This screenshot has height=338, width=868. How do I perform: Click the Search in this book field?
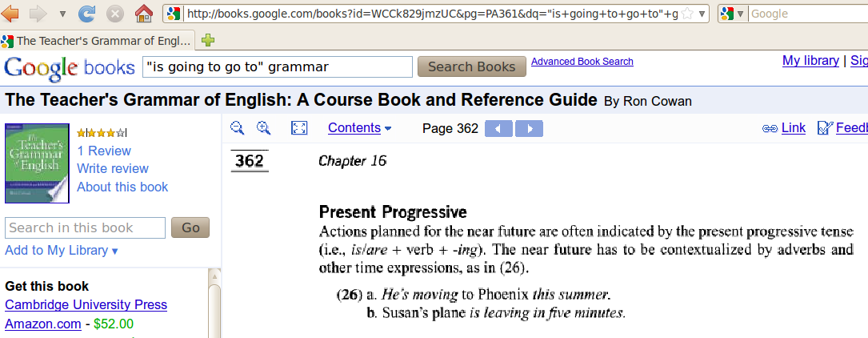click(86, 227)
